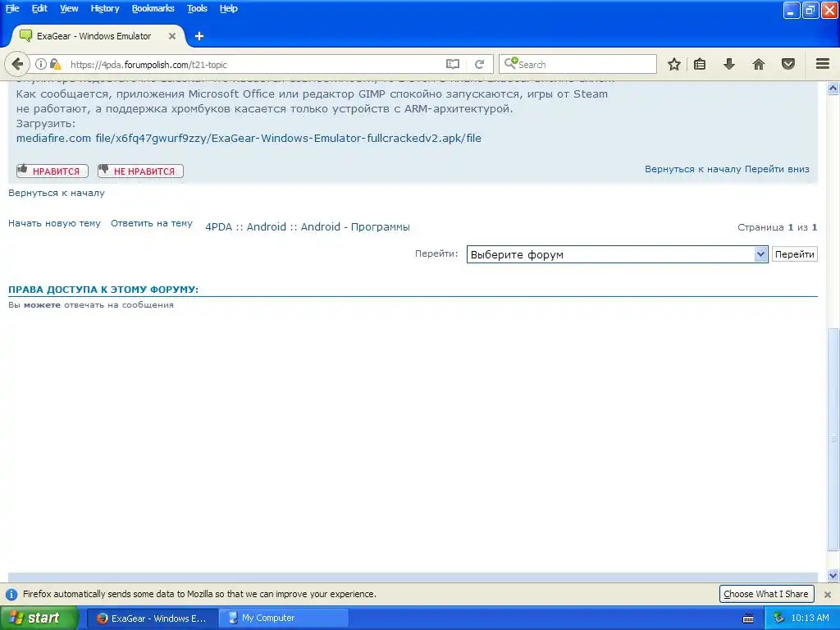The image size is (840, 630).
Task: Switch to My Computer taskbar window
Action: click(285, 619)
